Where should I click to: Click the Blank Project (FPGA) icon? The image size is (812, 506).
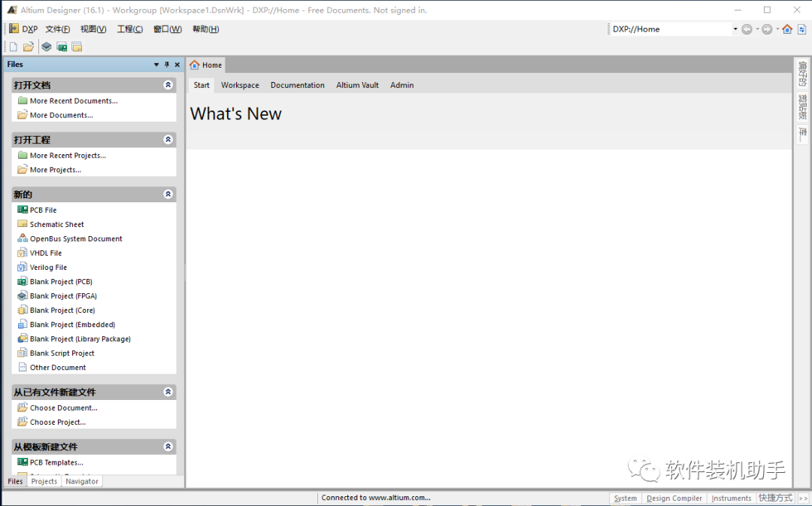23,295
